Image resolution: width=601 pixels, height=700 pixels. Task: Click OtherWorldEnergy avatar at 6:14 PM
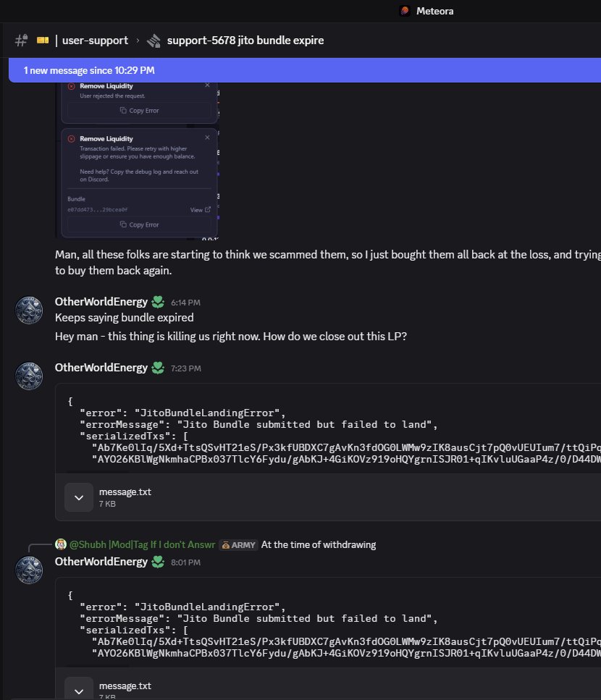[x=29, y=310]
